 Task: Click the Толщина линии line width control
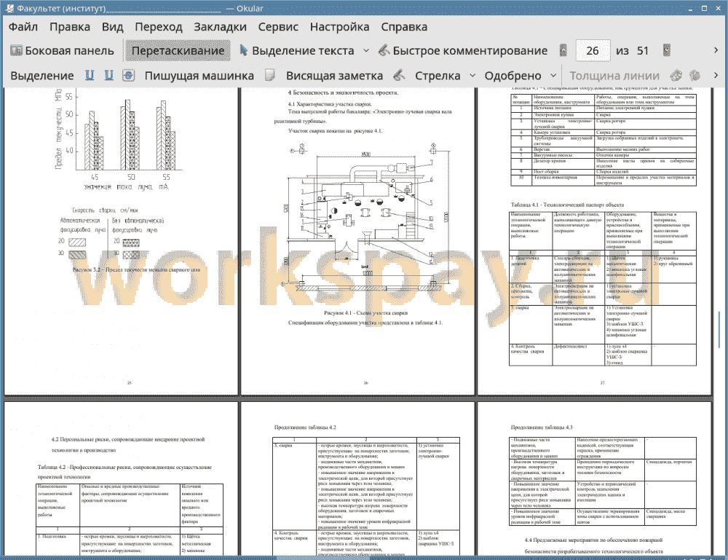[614, 76]
